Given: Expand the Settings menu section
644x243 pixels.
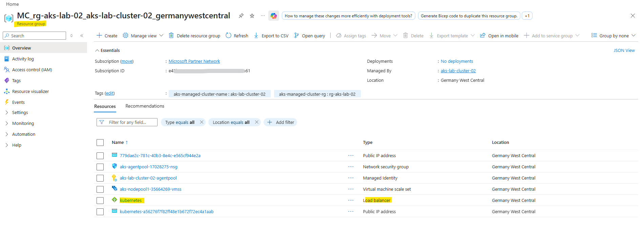Looking at the screenshot, I should point(20,113).
